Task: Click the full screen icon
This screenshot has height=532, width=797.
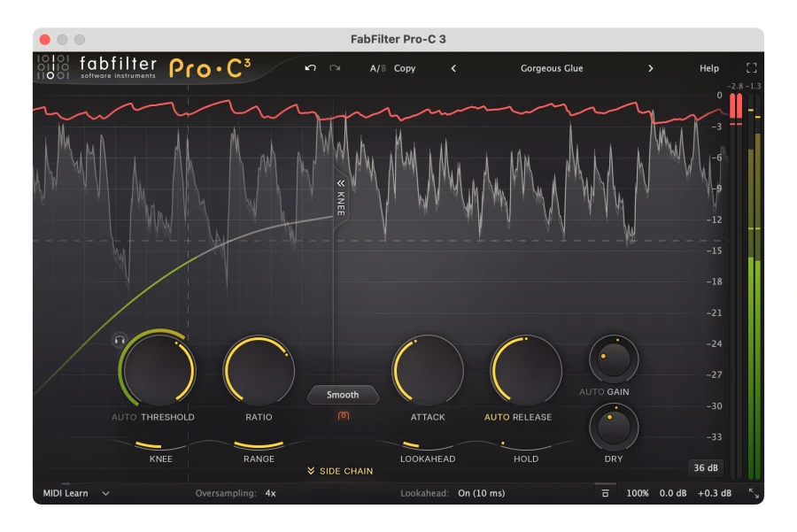Action: [x=751, y=68]
